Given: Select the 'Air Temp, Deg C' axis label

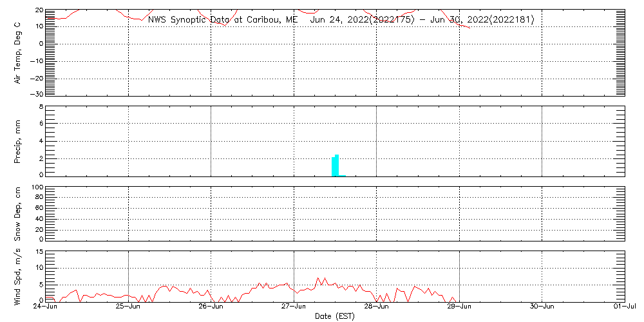Looking at the screenshot, I should pyautogui.click(x=18, y=53).
